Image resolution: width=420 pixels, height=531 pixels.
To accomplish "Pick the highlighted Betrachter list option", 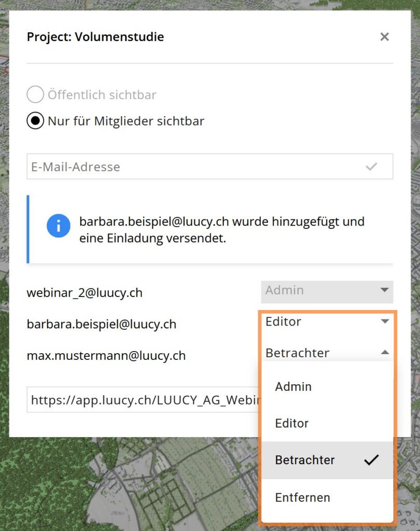I will [305, 460].
